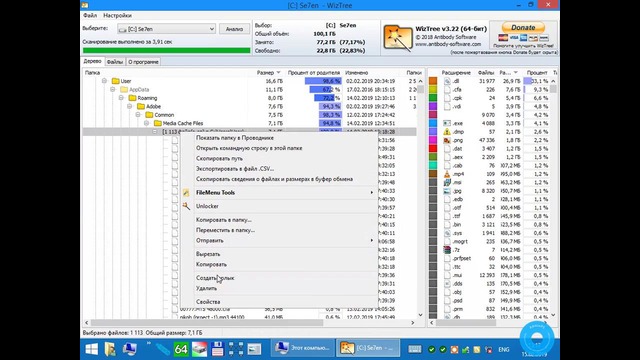Screen dimensions: 640x360
Task: Choose Переместить в папку menu entry
Action: click(x=225, y=230)
